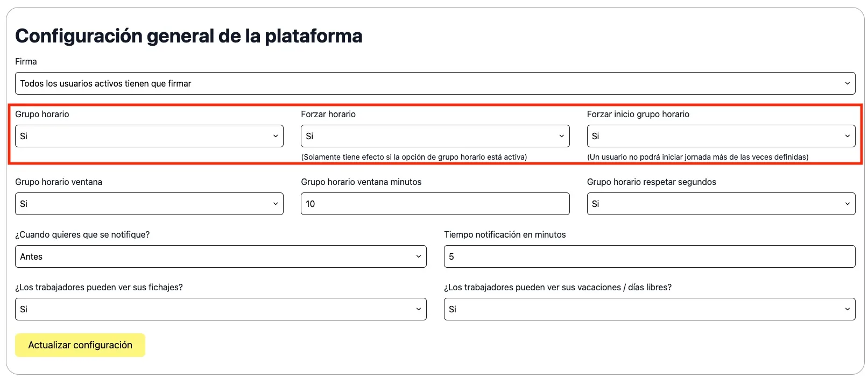Open Grupo horario respetar segundos dropdown

click(x=721, y=204)
